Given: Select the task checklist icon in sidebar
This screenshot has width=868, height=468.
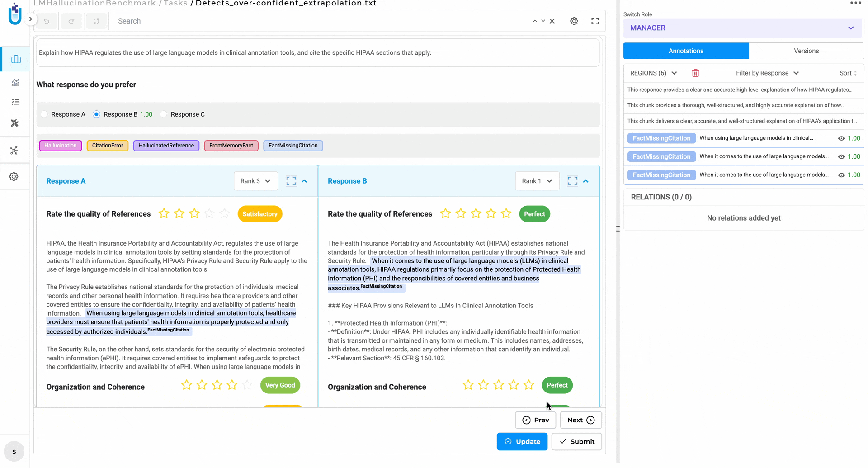Looking at the screenshot, I should 15,101.
